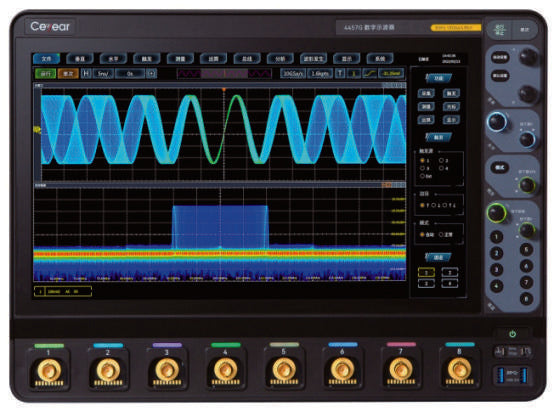Click the yellow channel 1 info badge at the bottom left of the screen
The width and height of the screenshot is (554, 411).
(63, 292)
